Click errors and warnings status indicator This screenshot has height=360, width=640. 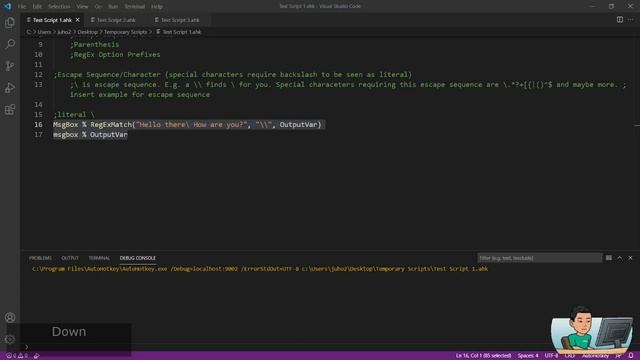pos(17,356)
